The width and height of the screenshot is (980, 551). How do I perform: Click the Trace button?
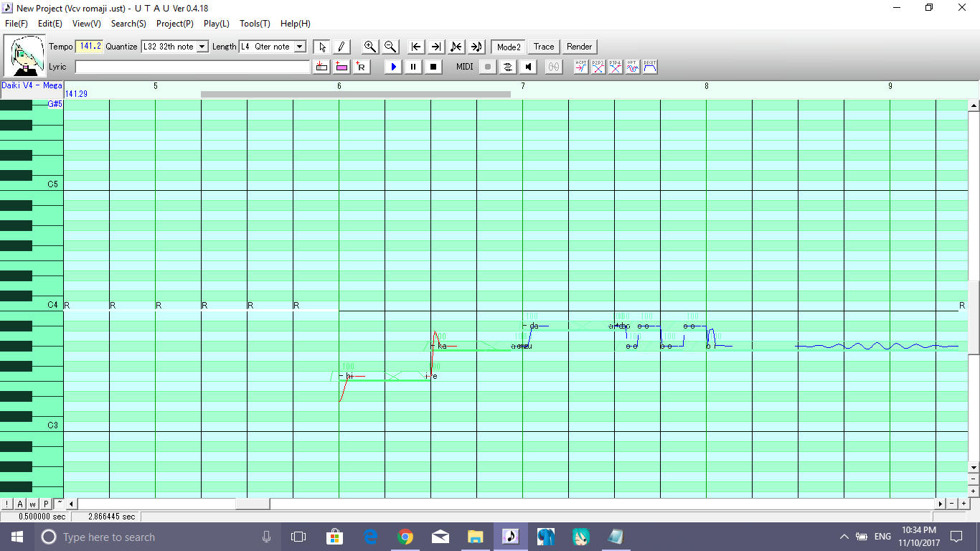click(544, 47)
